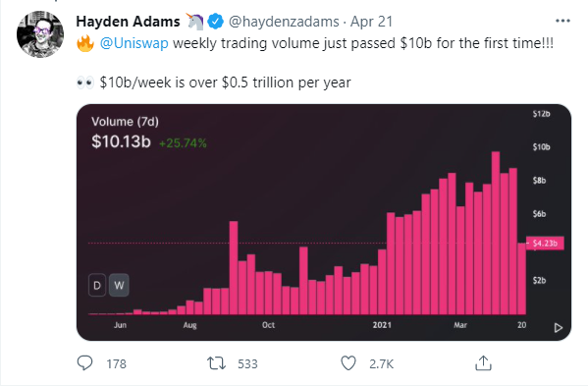Open the Apr 21 tweet timestamp

pyautogui.click(x=371, y=22)
